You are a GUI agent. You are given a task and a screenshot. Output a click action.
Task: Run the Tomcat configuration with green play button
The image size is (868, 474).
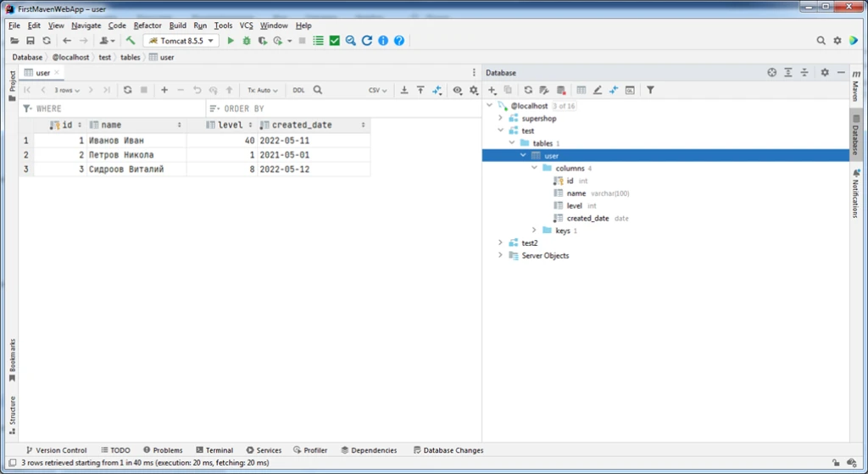tap(230, 41)
